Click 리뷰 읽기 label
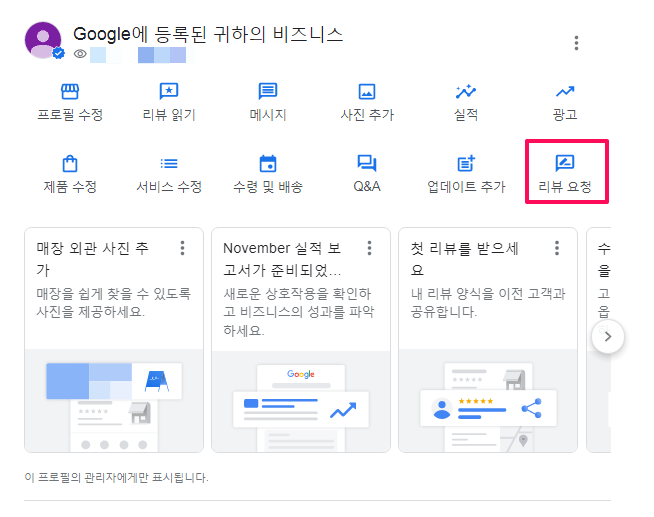 (169, 115)
